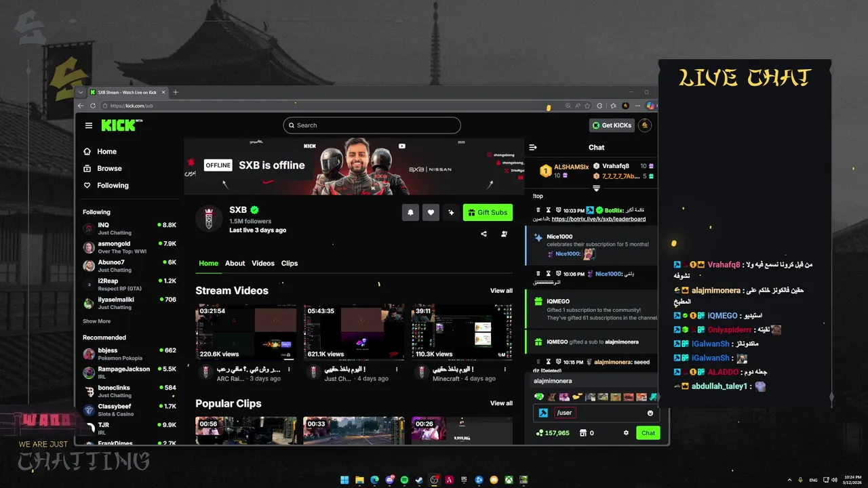Click the shop icon next to 0
Viewport: 868px width, 488px height.
point(583,433)
